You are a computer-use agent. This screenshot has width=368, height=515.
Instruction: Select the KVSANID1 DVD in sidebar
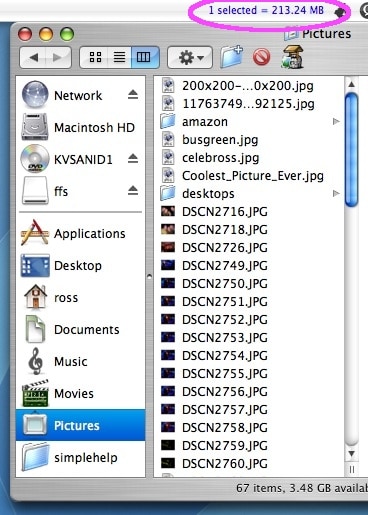click(x=80, y=159)
